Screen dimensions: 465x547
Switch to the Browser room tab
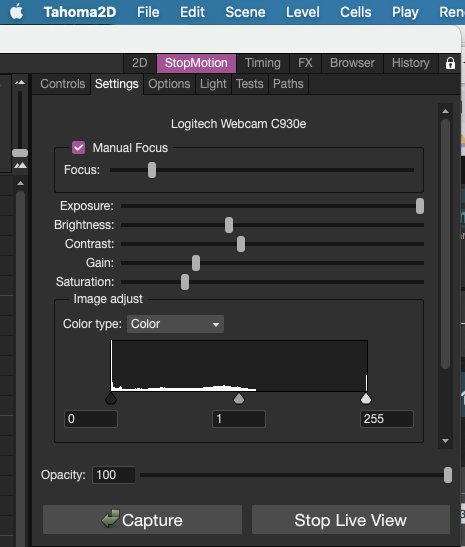pos(352,63)
